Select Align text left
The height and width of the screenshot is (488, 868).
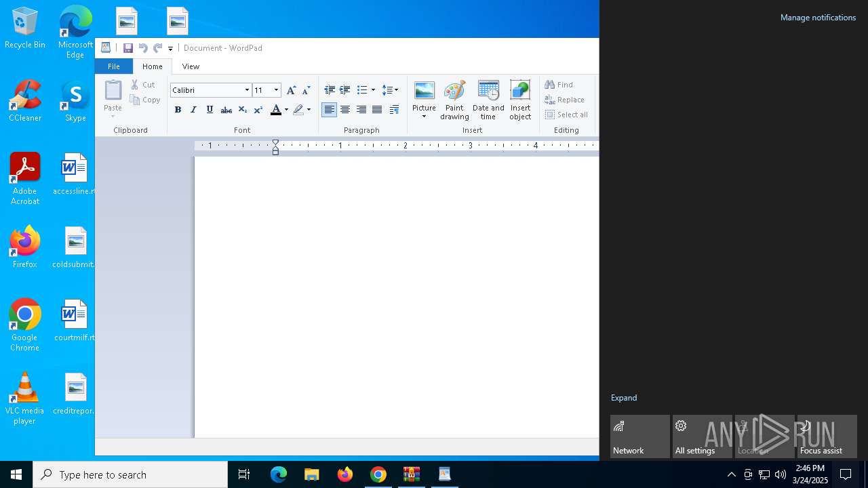329,110
